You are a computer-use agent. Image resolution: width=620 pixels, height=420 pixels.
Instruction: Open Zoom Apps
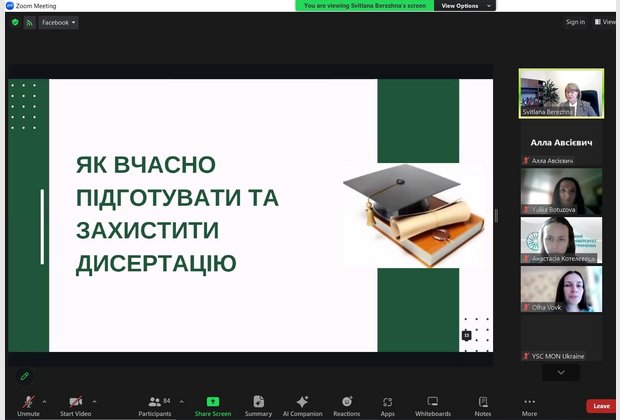coord(388,406)
